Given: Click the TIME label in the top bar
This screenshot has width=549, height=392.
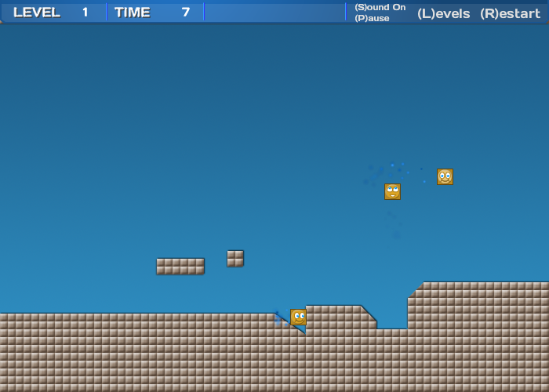Looking at the screenshot, I should tap(133, 13).
